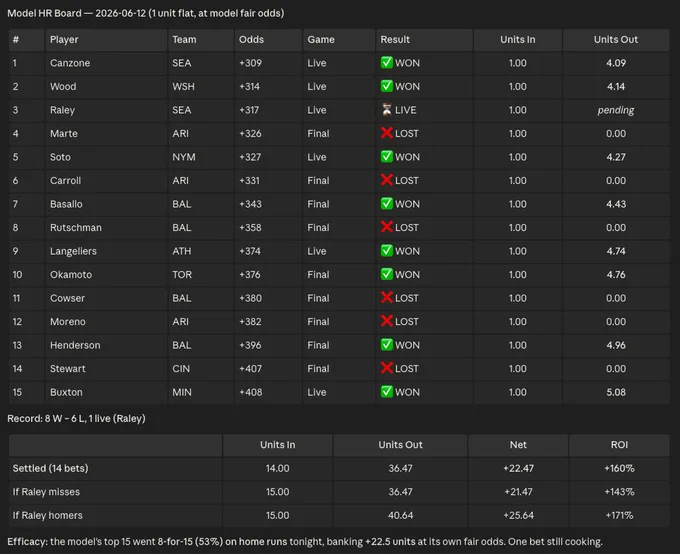Image resolution: width=680 pixels, height=554 pixels.
Task: Click the +314 odds value
Action: (249, 86)
